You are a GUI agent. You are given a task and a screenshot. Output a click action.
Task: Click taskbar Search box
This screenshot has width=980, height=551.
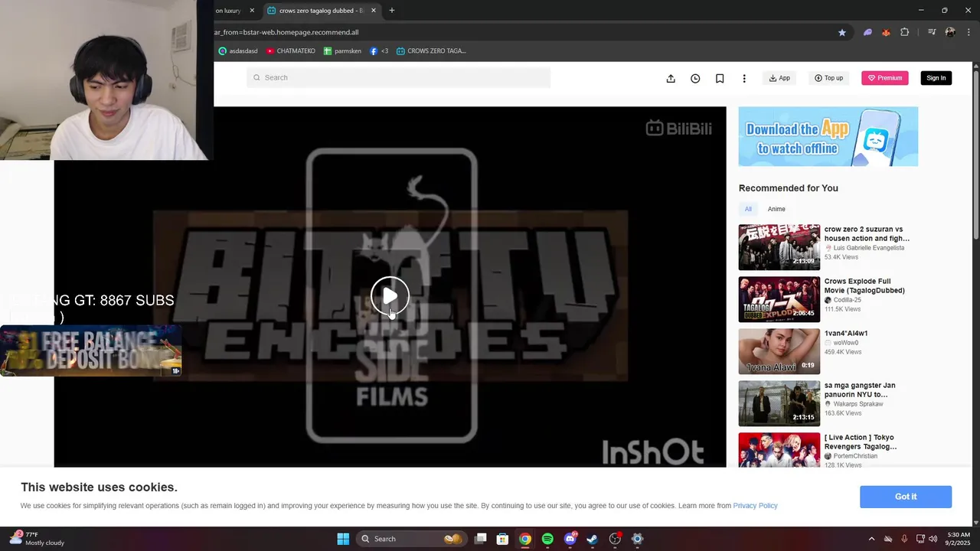click(x=411, y=539)
